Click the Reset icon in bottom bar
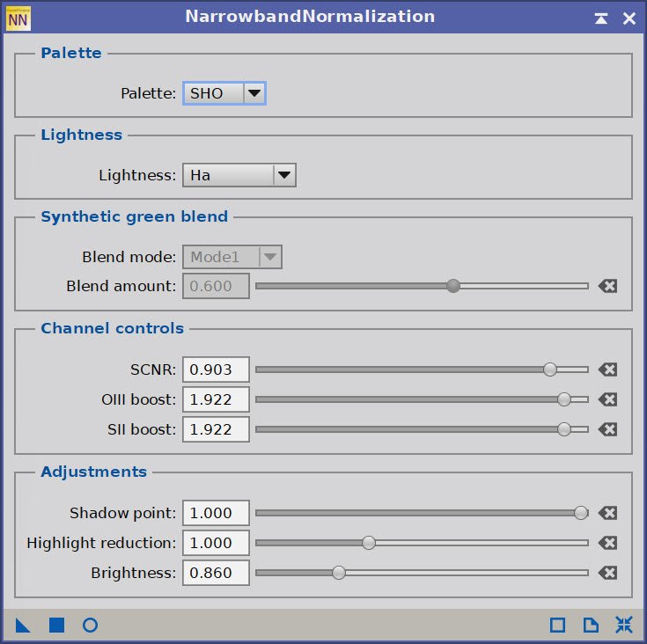The image size is (647, 644). (624, 625)
